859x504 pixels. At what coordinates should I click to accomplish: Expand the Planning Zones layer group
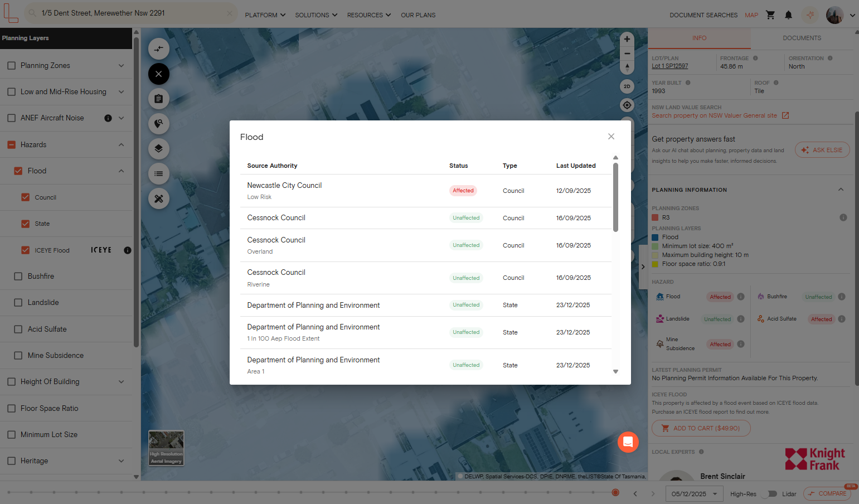click(x=121, y=66)
